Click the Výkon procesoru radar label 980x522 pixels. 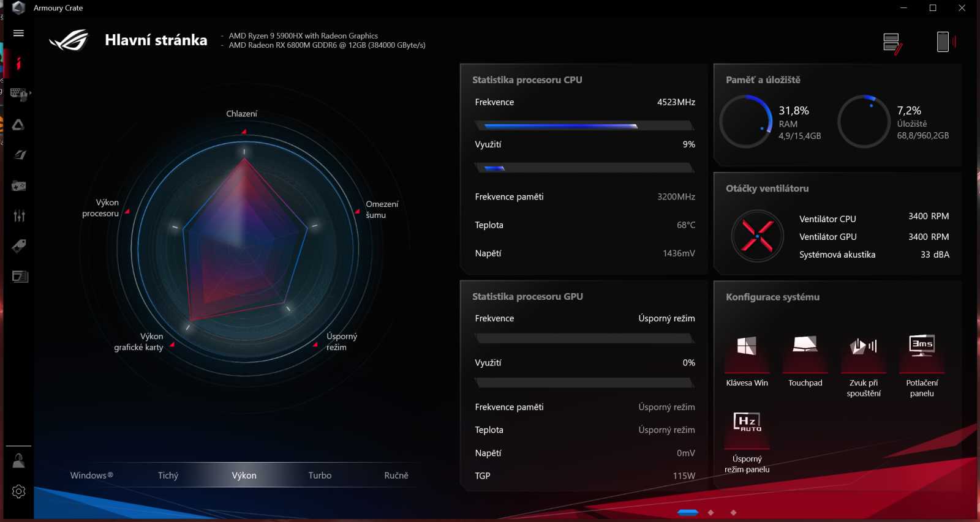pyautogui.click(x=100, y=208)
